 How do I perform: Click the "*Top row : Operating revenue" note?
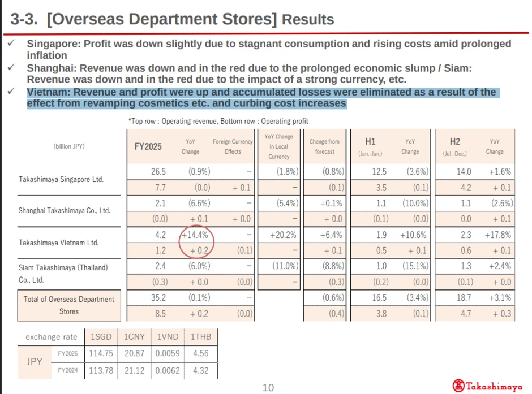(218, 121)
